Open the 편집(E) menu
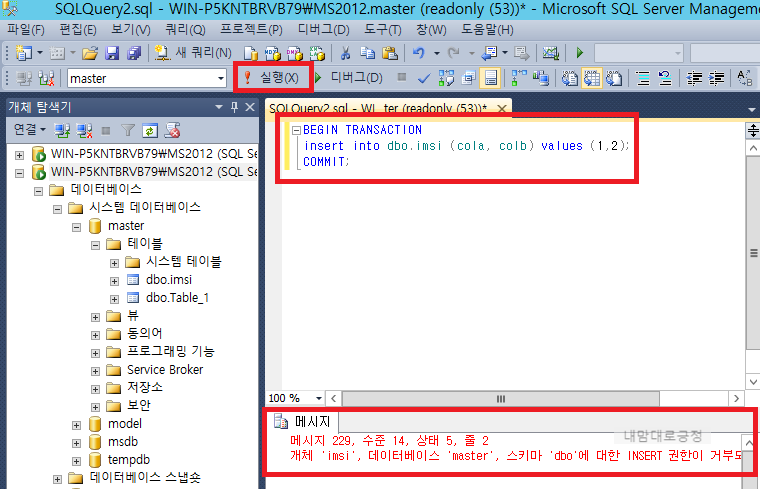The height and width of the screenshot is (489, 760). coord(78,30)
